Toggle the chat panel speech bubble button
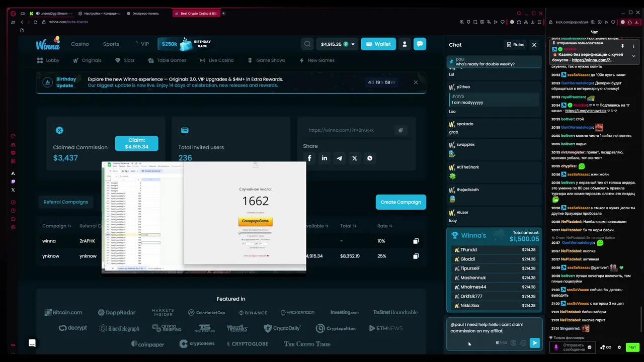 [x=420, y=44]
